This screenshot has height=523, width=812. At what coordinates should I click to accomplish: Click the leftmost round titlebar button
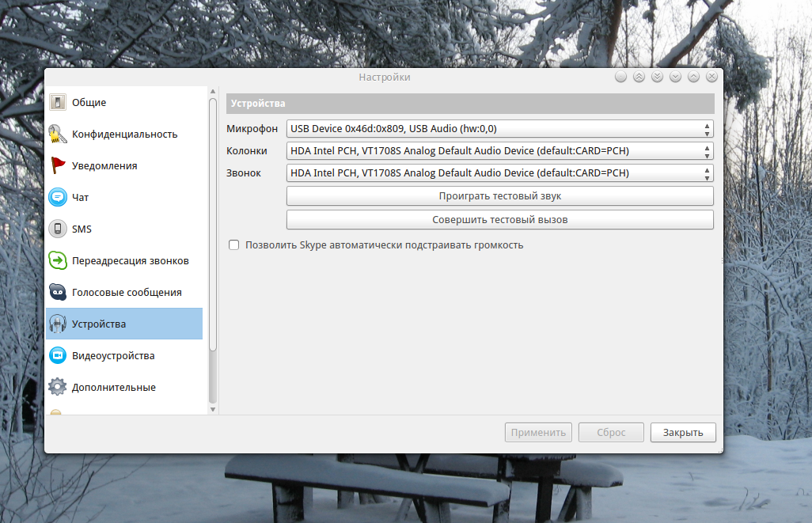(621, 77)
